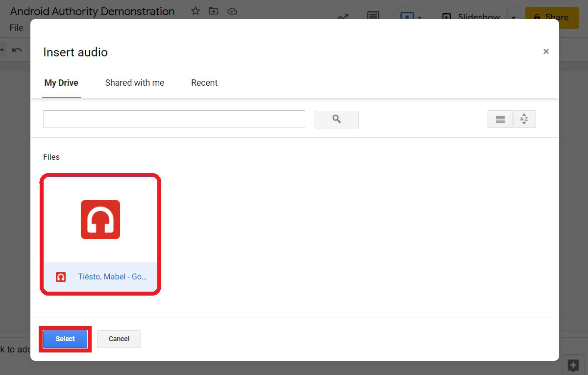
Task: Click the blue Select button
Action: tap(65, 339)
